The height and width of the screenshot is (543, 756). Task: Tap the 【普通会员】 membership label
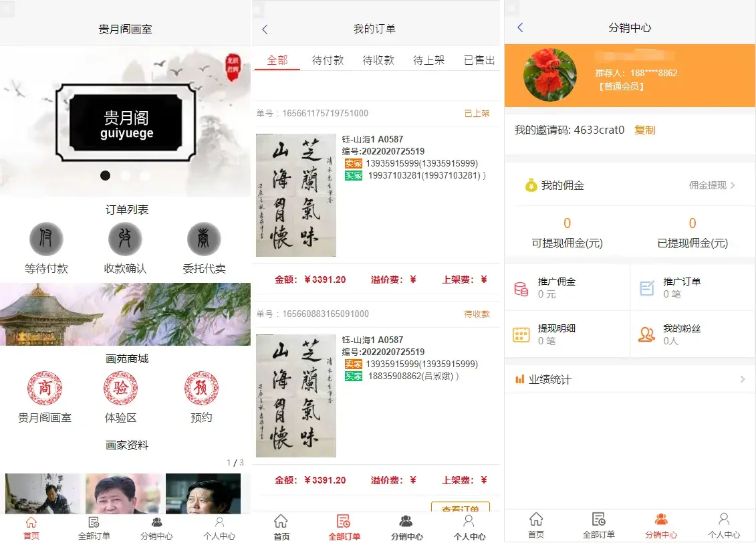(x=621, y=87)
